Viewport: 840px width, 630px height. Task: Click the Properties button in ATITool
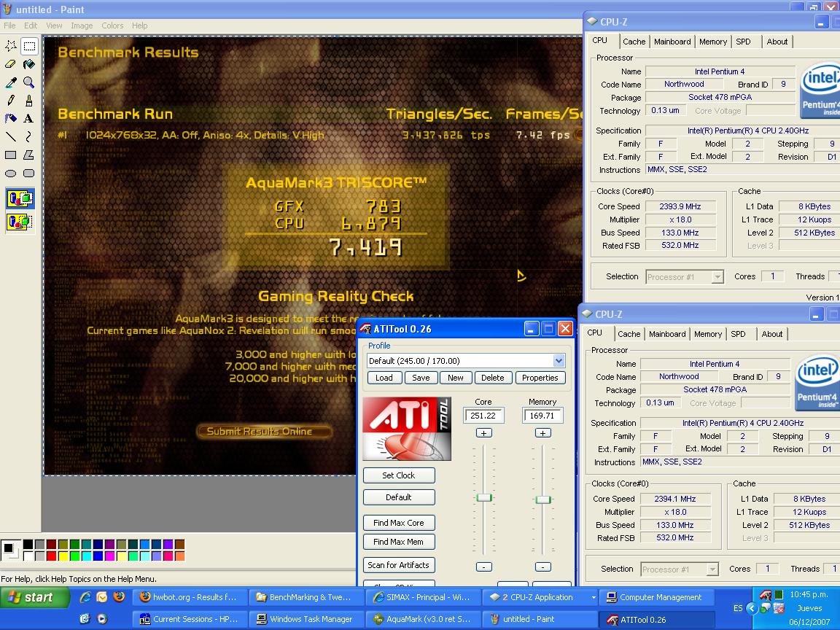coord(540,378)
